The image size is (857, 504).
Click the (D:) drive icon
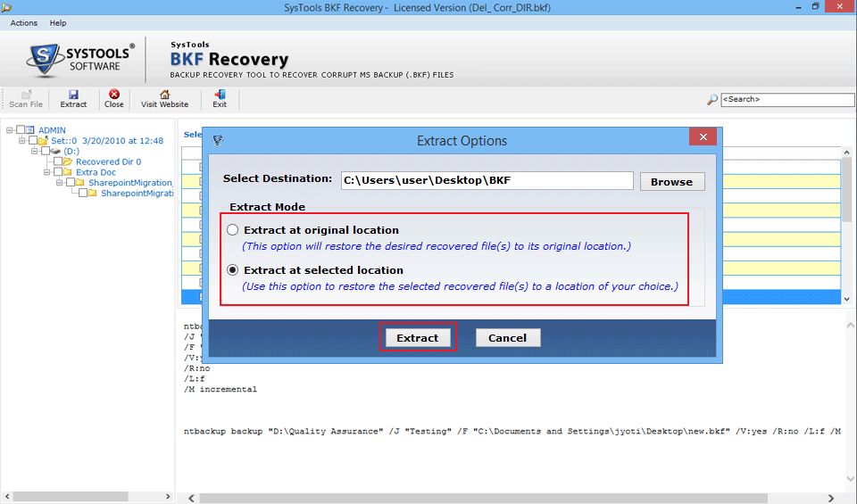coord(55,152)
